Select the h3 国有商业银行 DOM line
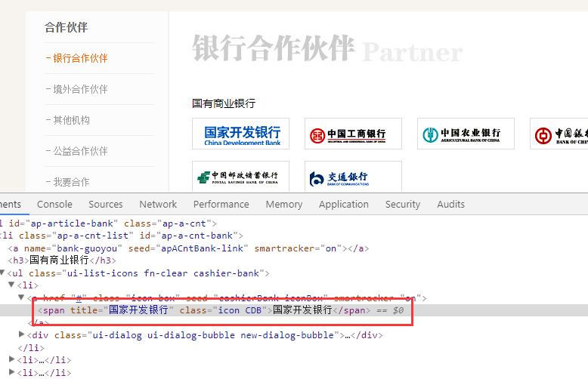 (x=62, y=260)
